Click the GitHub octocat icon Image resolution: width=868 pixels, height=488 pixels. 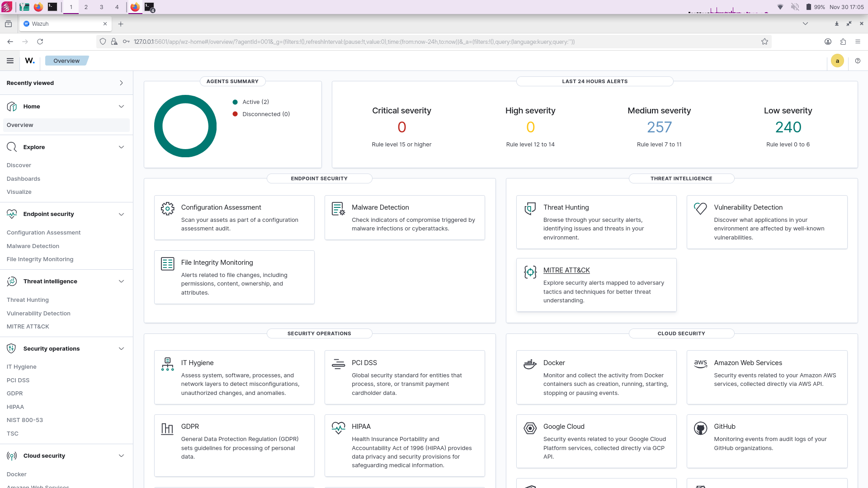(x=700, y=428)
